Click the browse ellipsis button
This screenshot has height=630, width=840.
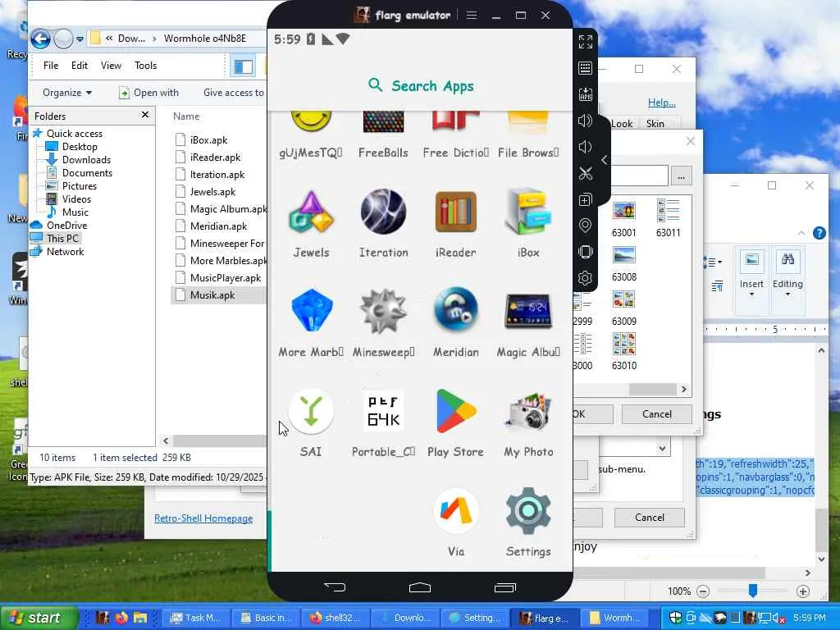pyautogui.click(x=681, y=176)
